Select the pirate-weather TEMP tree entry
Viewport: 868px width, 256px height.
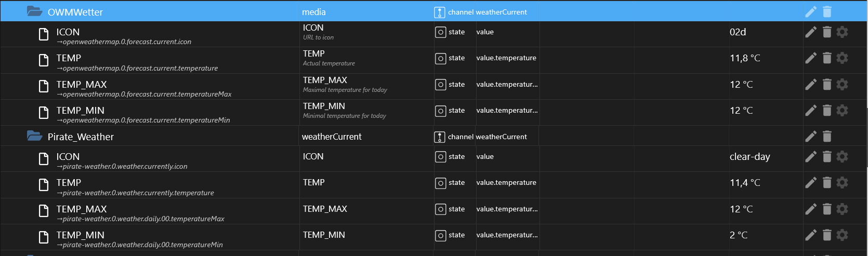coord(69,183)
